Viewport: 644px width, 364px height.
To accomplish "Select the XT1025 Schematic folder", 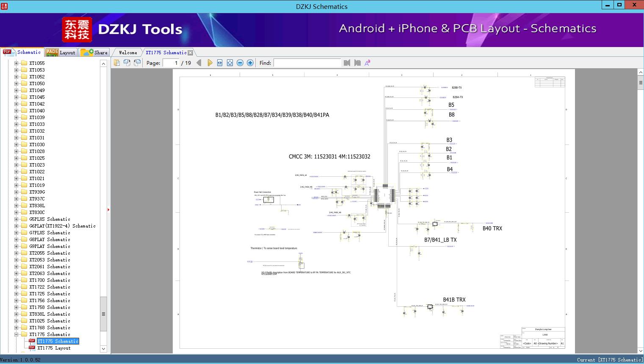I will coord(50,321).
